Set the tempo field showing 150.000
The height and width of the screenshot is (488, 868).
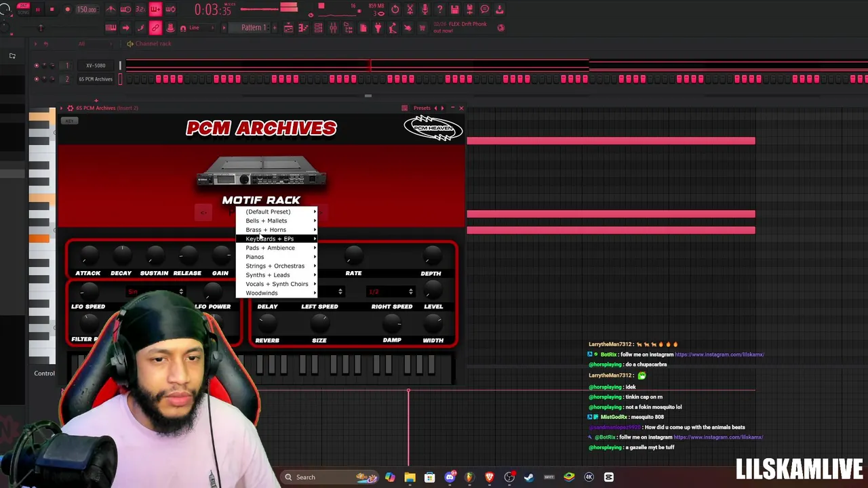coord(87,9)
